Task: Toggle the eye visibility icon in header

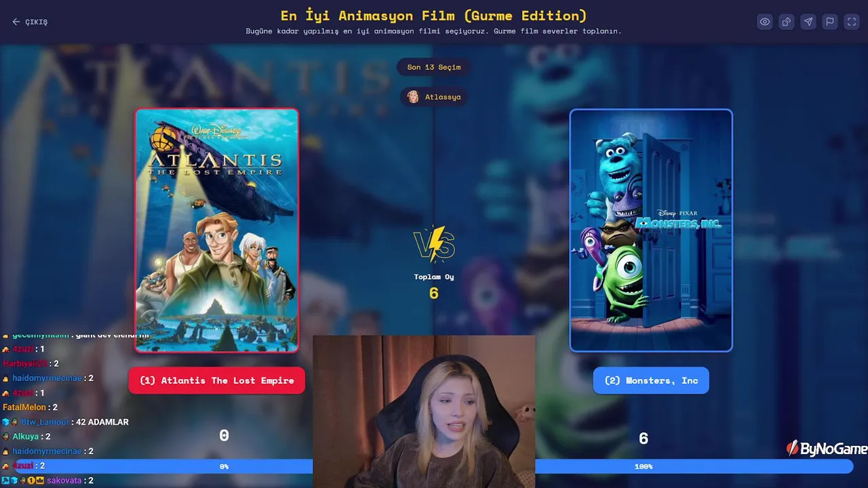Action: click(x=765, y=22)
